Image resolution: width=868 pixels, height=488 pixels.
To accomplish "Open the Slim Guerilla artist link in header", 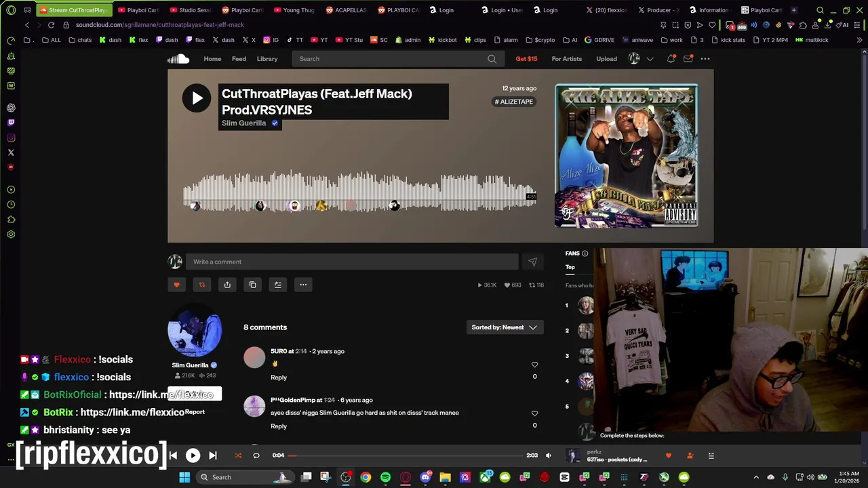I will click(243, 123).
